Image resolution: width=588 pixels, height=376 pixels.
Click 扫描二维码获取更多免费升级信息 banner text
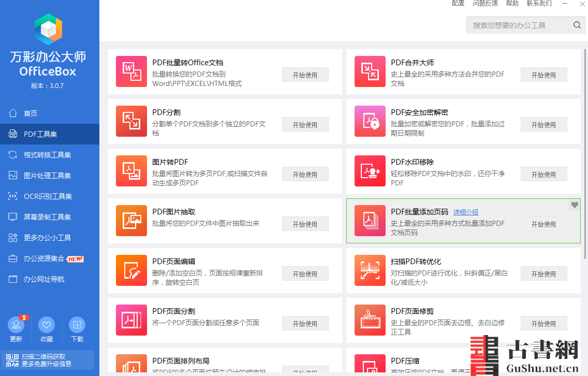click(47, 360)
